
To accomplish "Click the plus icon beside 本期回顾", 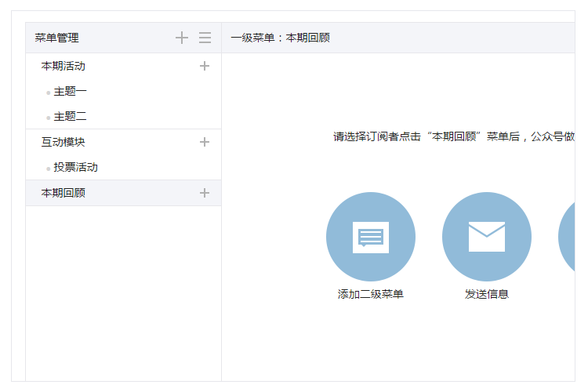I will (205, 193).
